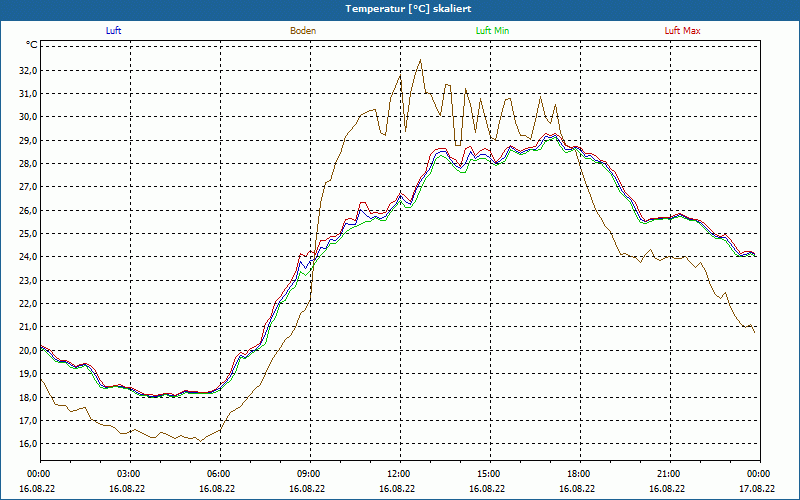The width and height of the screenshot is (800, 500).
Task: Click the 21,0 y-axis value
Action: tap(28, 327)
